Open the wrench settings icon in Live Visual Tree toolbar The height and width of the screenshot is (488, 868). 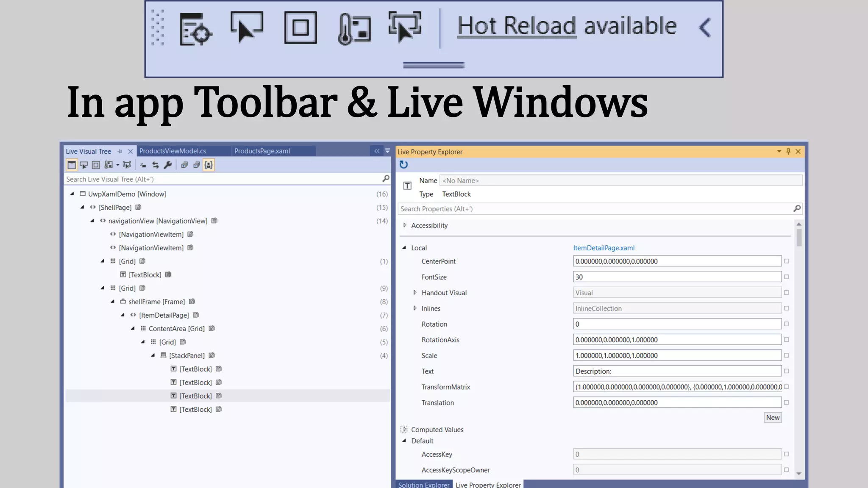(x=168, y=165)
